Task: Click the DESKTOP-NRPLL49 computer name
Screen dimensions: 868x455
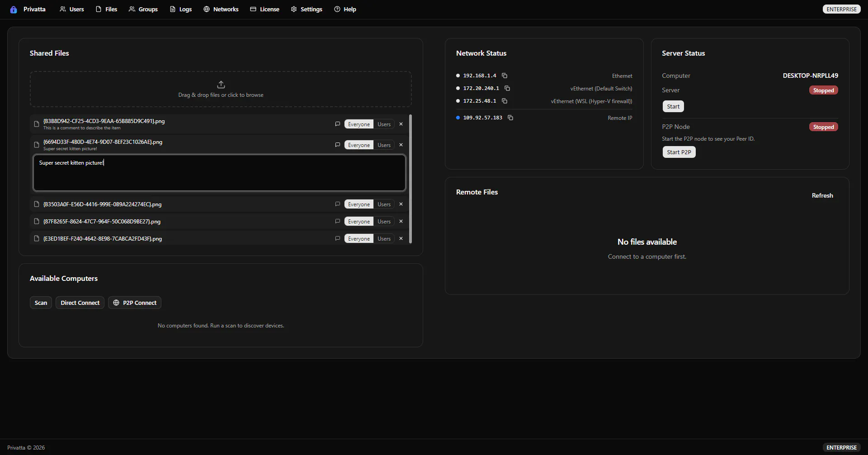Action: (x=810, y=76)
